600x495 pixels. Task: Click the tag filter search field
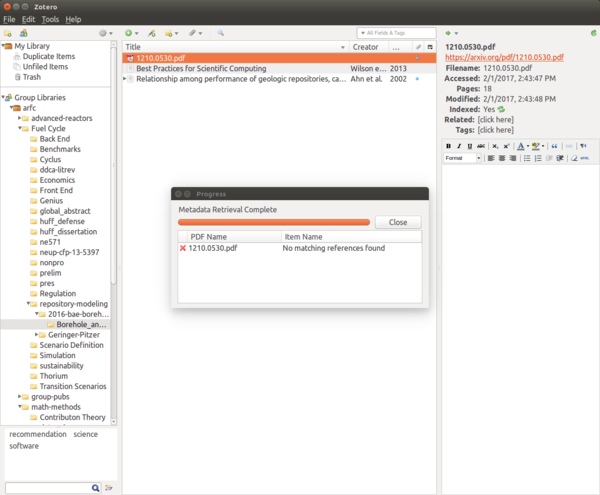pos(49,488)
